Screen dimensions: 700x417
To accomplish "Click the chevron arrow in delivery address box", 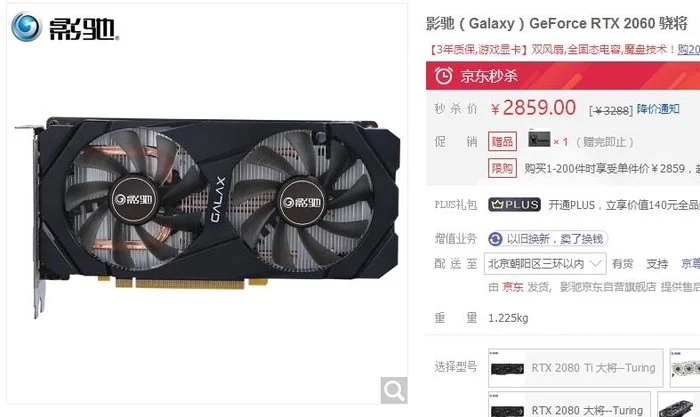I will click(x=595, y=264).
